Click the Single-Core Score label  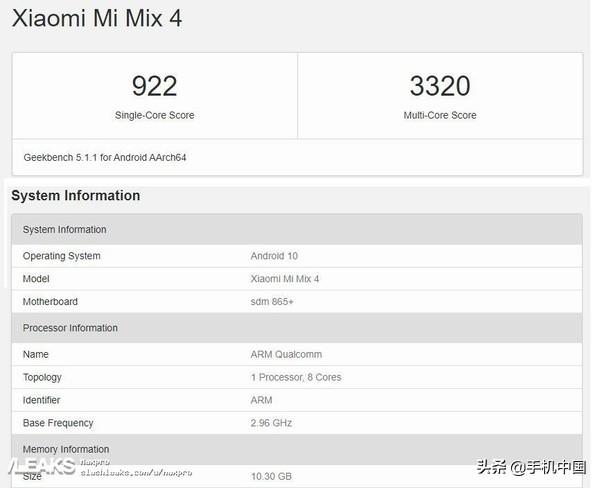pyautogui.click(x=155, y=115)
